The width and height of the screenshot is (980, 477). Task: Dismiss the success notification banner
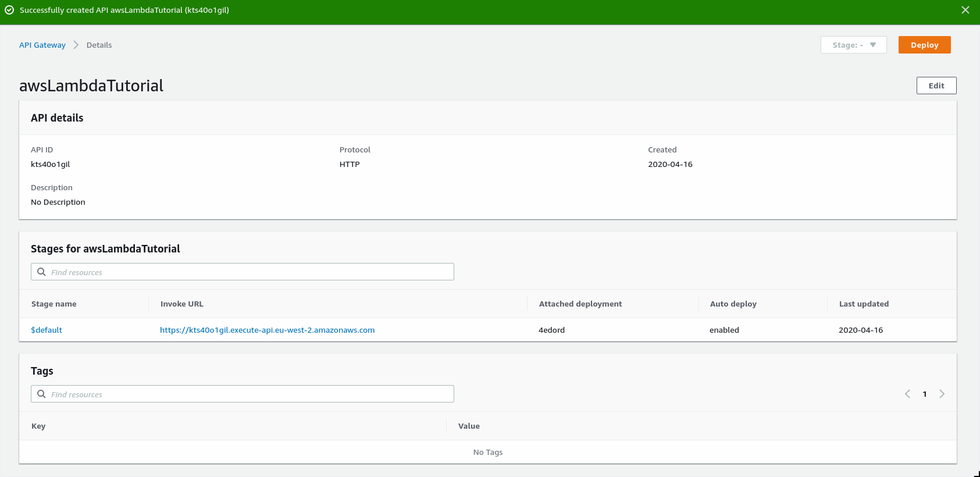click(965, 10)
